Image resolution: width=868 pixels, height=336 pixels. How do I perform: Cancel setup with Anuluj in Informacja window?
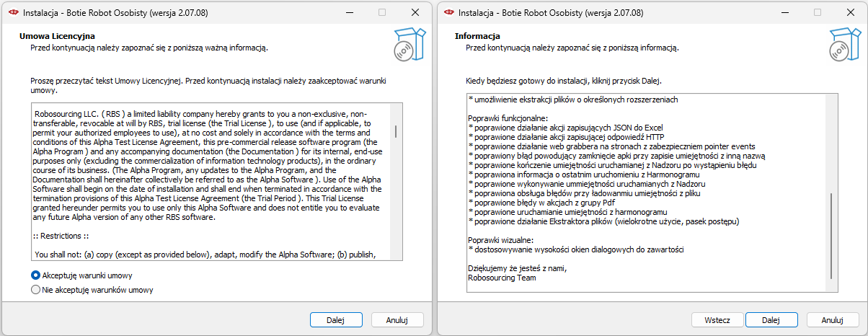point(833,319)
